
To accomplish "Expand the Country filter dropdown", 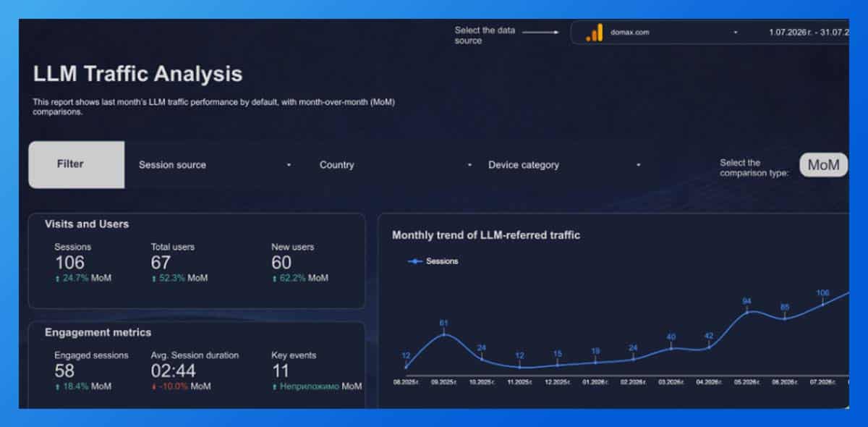I will click(x=396, y=165).
